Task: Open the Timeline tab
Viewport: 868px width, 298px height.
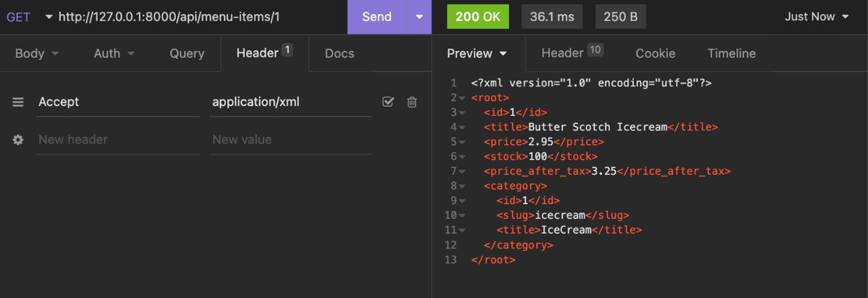Action: (731, 53)
